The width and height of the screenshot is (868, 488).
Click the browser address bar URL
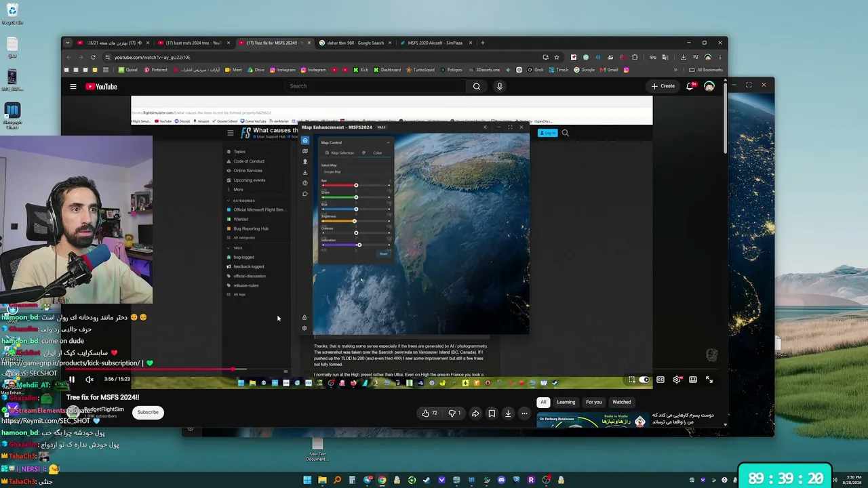[152, 57]
